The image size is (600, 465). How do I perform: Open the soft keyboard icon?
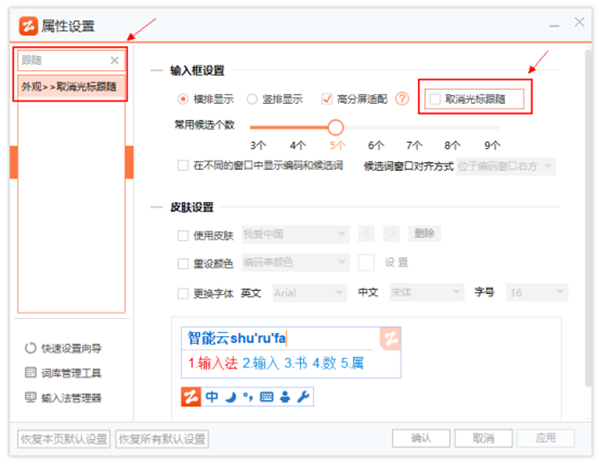[266, 397]
